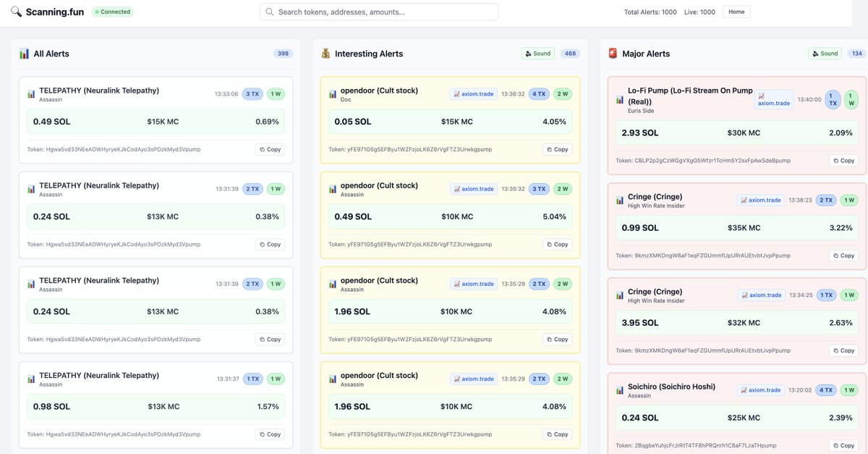The image size is (868, 454).
Task: Click the Scanning.fun magnifying glass logo
Action: [x=16, y=12]
